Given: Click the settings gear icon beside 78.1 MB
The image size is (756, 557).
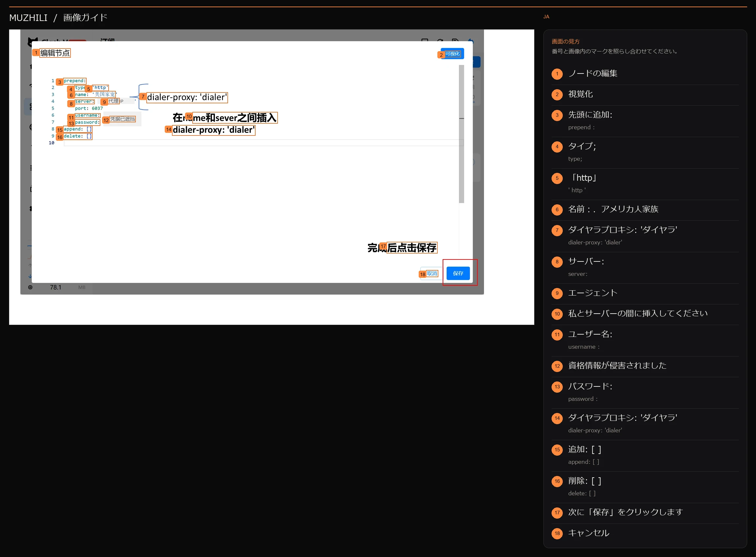Looking at the screenshot, I should click(x=30, y=287).
